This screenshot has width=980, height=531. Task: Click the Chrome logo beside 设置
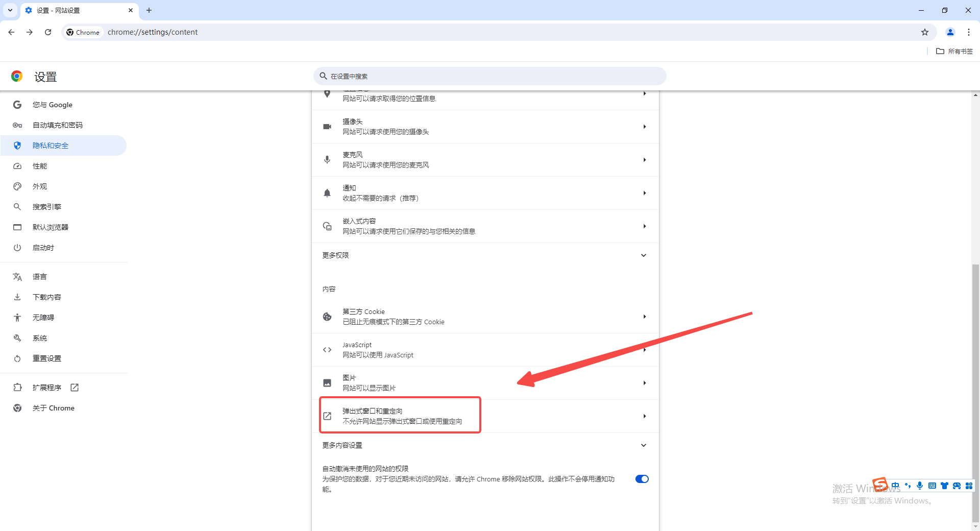pos(17,76)
